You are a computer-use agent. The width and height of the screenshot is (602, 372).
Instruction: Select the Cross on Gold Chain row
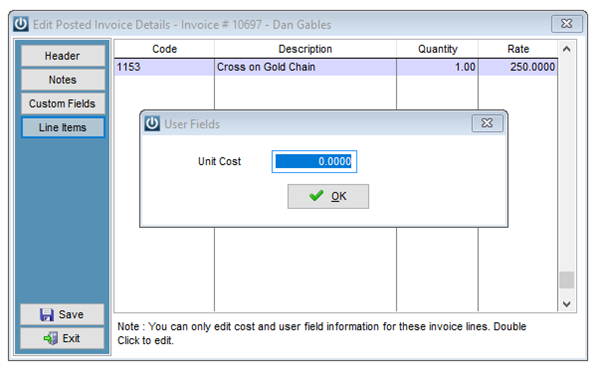tap(336, 67)
